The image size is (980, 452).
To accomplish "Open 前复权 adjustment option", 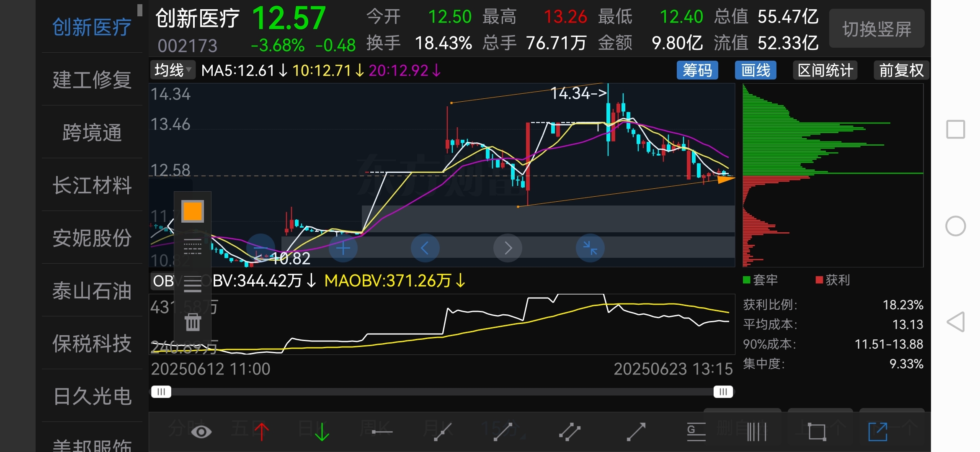I will coord(901,70).
